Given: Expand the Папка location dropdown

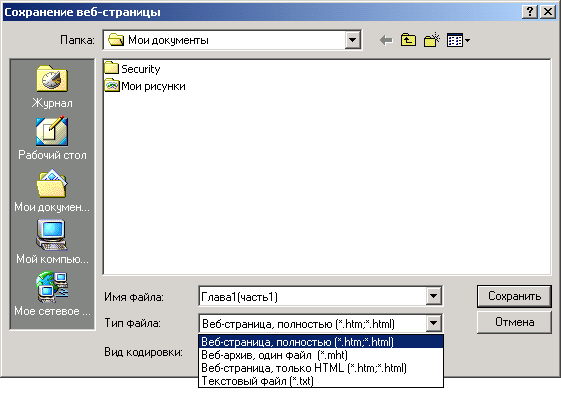Looking at the screenshot, I should click(x=352, y=40).
